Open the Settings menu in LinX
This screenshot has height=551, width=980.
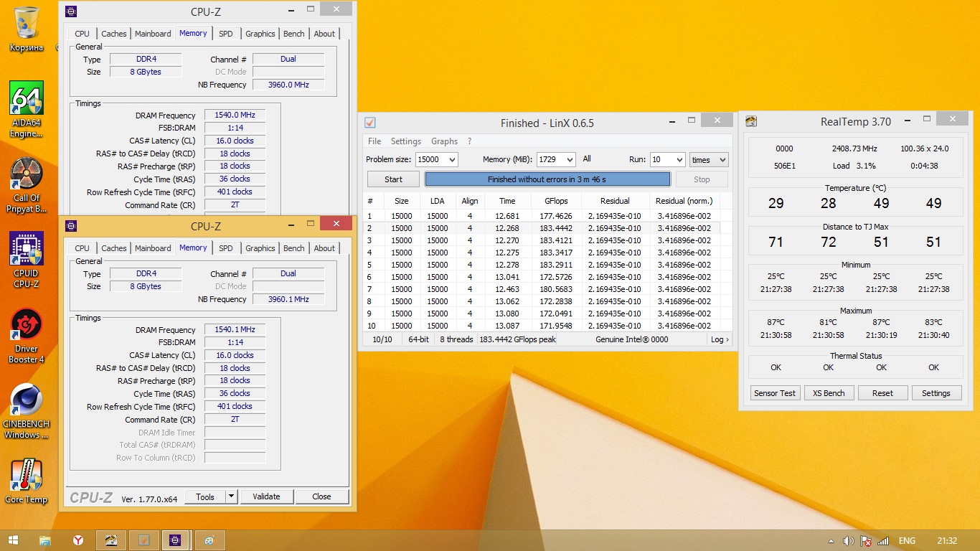point(406,141)
